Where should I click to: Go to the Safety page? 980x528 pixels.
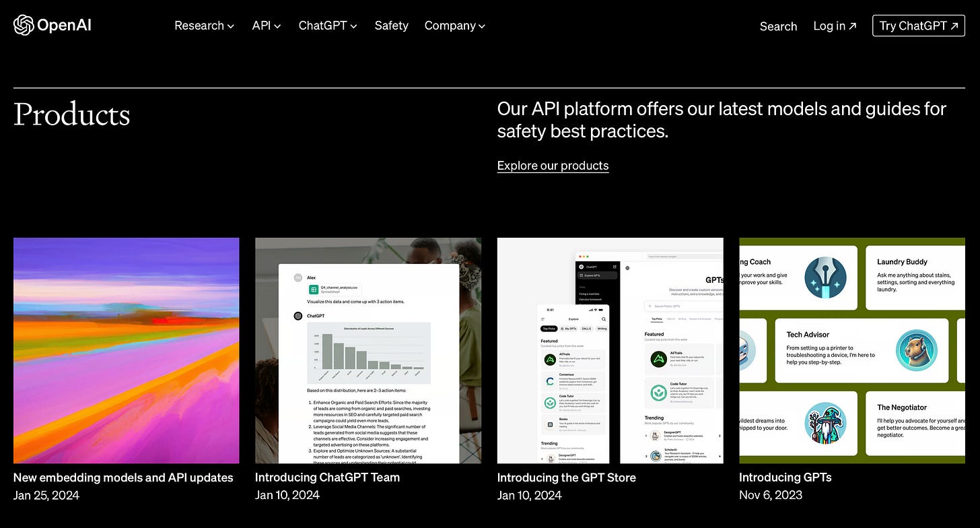(x=391, y=26)
